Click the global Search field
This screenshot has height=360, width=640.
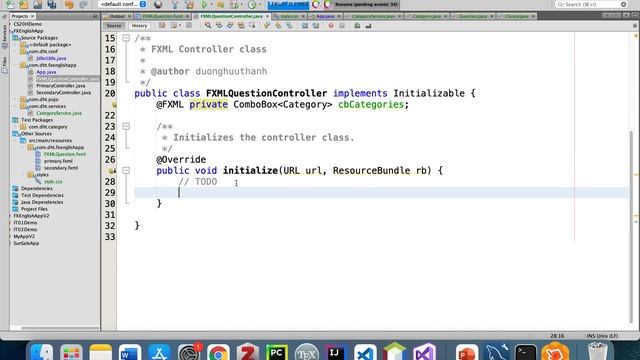(591, 4)
